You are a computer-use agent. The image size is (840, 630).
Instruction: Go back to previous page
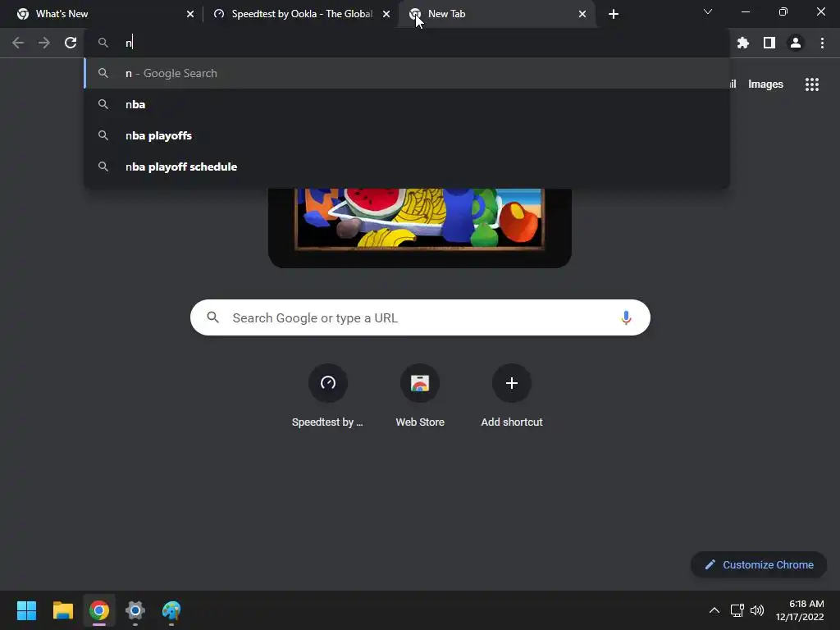pos(18,43)
